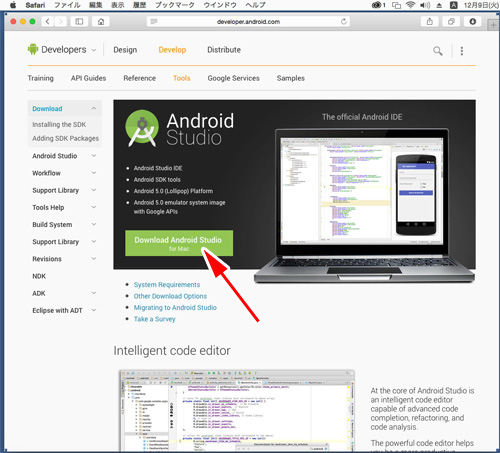Image resolution: width=500 pixels, height=453 pixels.
Task: Open the Apple menu
Action: [x=13, y=5]
